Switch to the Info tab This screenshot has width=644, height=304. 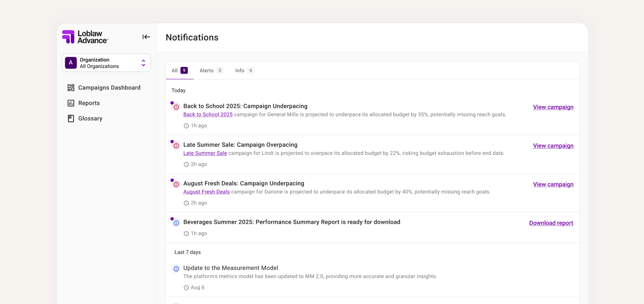[x=244, y=70]
